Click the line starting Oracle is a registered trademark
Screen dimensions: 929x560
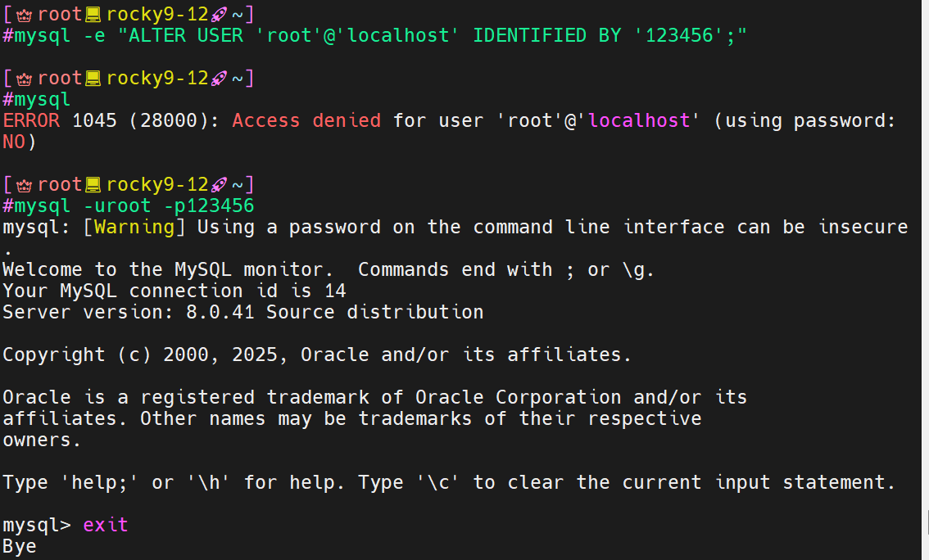(x=375, y=398)
